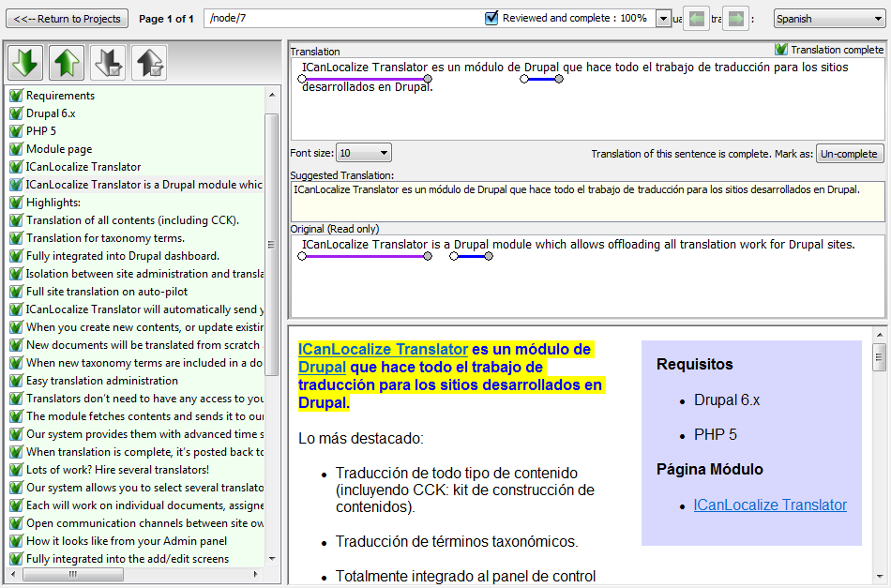Screen dimensions: 891x588
Task: Click check icon beside Lots of work? row
Action: click(16, 470)
